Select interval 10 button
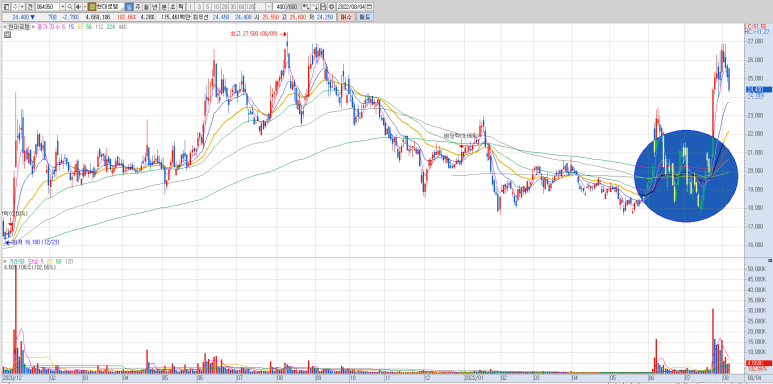The width and height of the screenshot is (773, 384). (216, 7)
